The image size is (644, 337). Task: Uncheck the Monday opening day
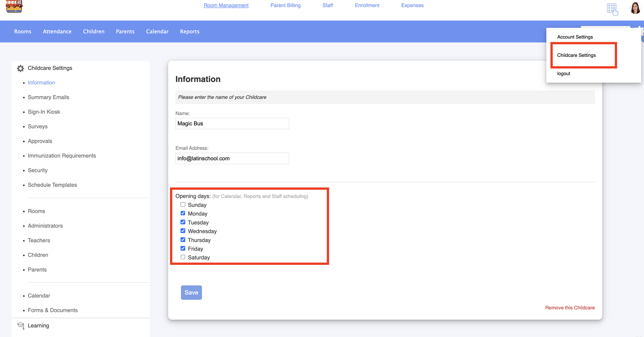(x=183, y=213)
